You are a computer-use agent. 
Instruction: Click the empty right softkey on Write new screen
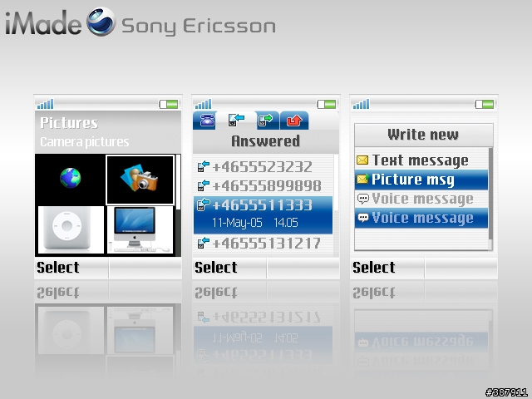461,268
